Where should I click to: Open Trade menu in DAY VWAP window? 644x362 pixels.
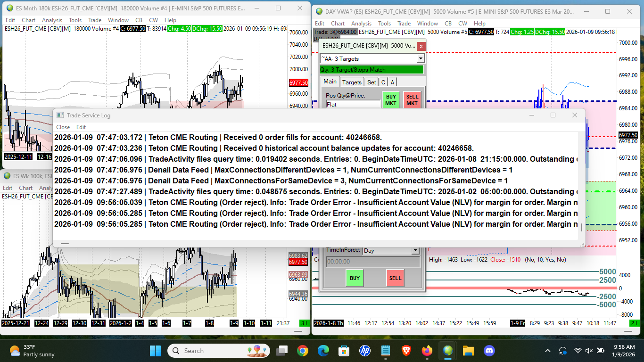(404, 24)
